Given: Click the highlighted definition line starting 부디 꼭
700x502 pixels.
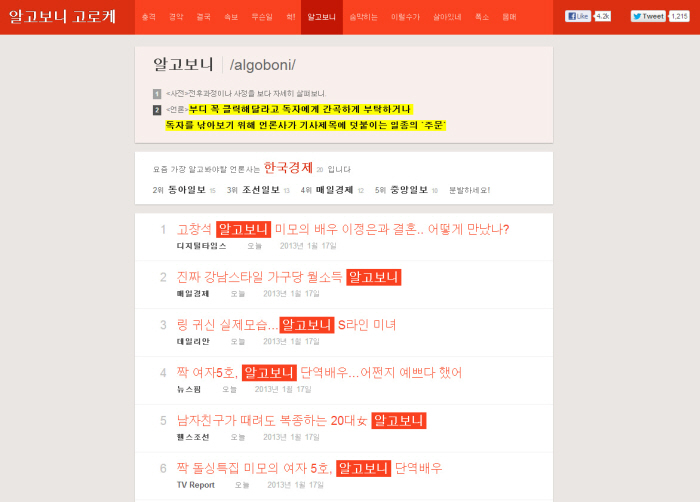Looking at the screenshot, I should 300,109.
